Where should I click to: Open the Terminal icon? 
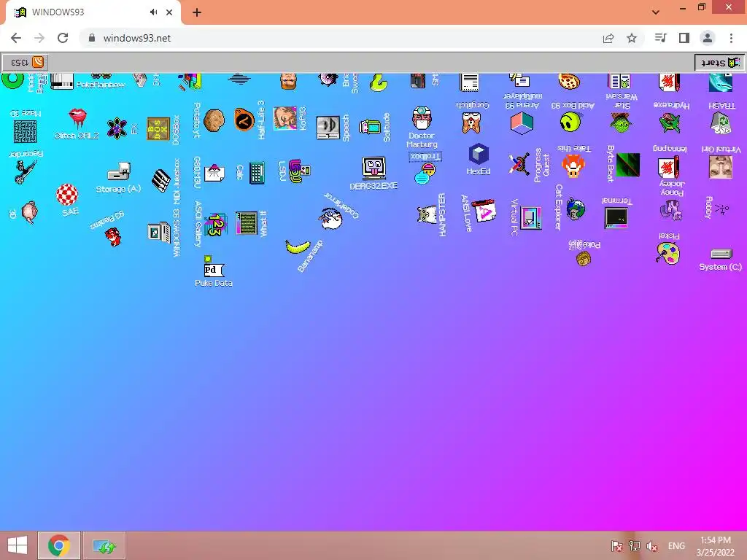(x=616, y=218)
